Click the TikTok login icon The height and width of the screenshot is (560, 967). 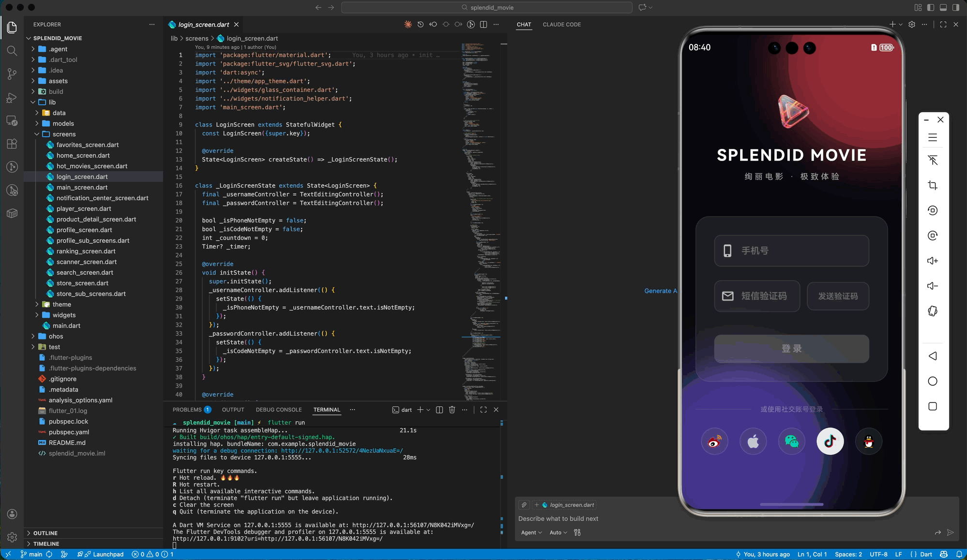pyautogui.click(x=830, y=441)
